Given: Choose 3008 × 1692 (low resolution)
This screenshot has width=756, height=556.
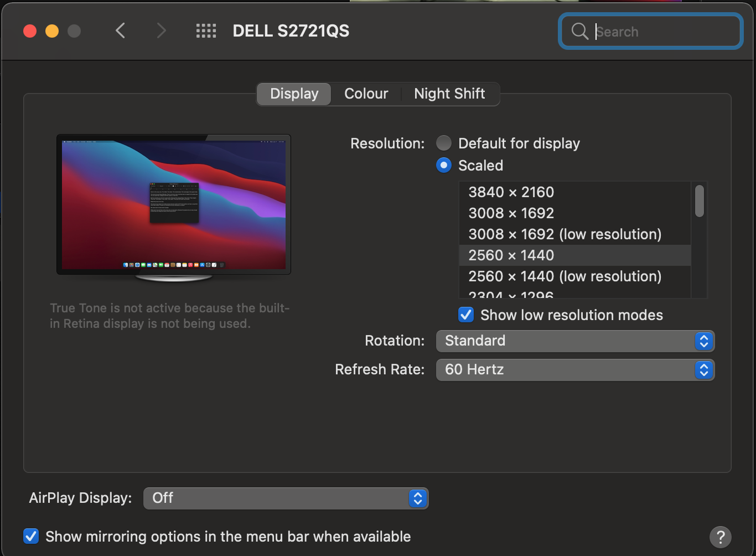Looking at the screenshot, I should [575, 234].
